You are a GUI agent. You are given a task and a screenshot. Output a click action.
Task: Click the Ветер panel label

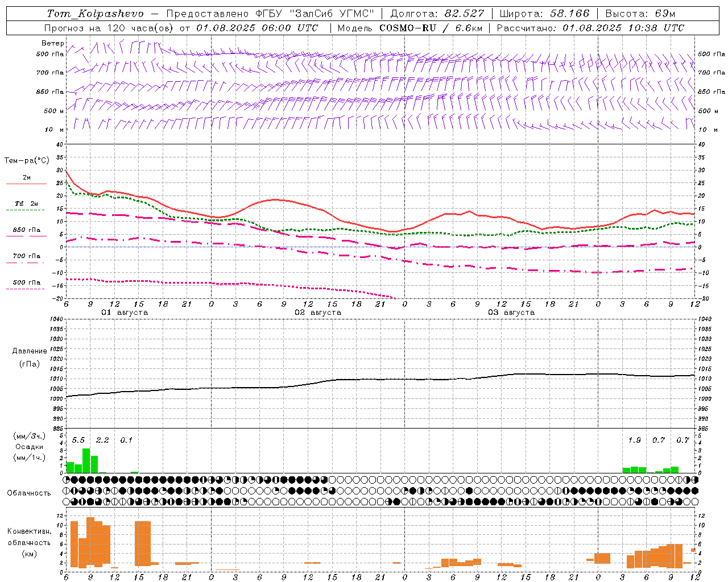[x=53, y=43]
